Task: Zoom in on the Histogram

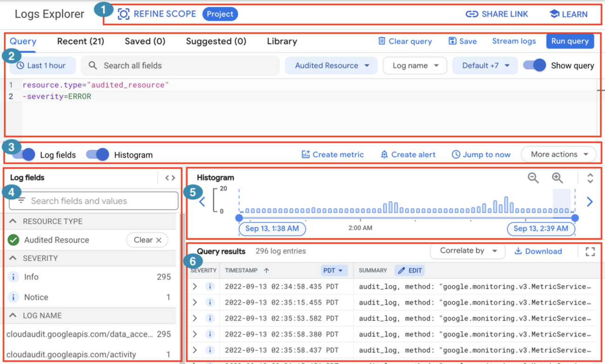Action: tap(558, 178)
